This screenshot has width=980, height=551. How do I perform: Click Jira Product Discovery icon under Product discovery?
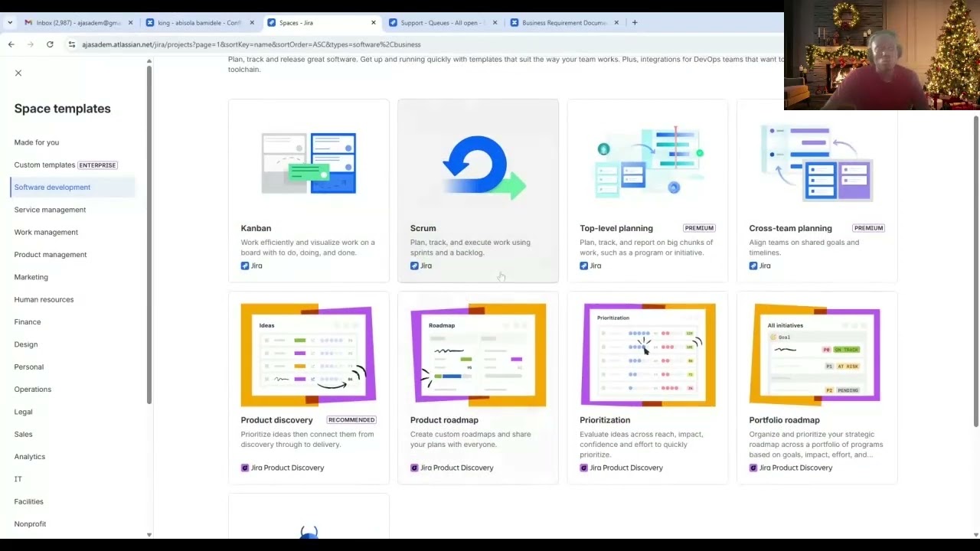(245, 468)
